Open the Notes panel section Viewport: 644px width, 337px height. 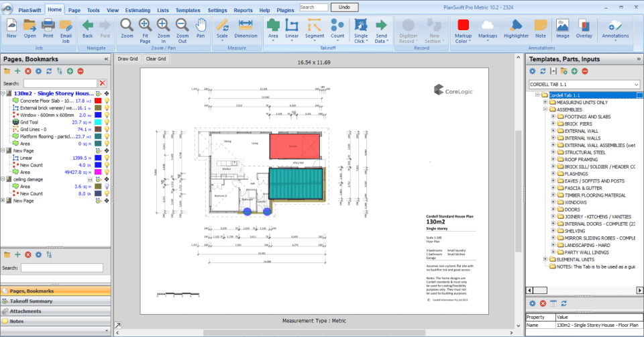click(56, 322)
